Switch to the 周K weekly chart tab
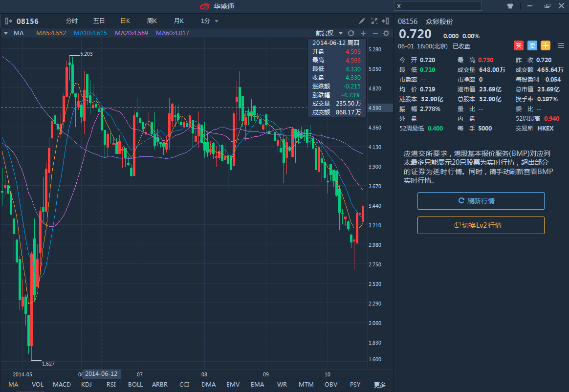Screen dimensions: 569x392 point(152,21)
